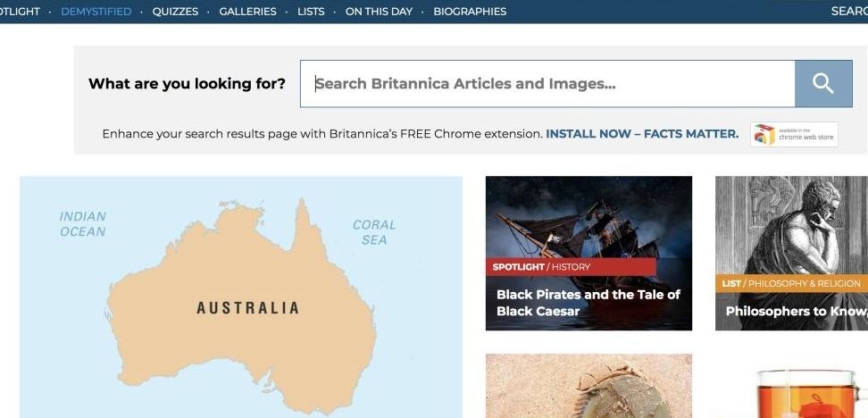Image resolution: width=868 pixels, height=418 pixels.
Task: Open the Lists section
Action: pyautogui.click(x=311, y=11)
